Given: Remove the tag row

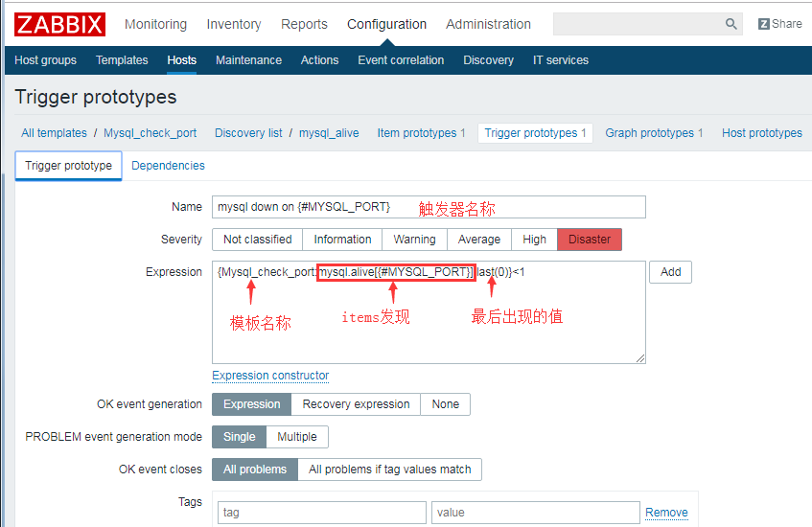Looking at the screenshot, I should point(666,513).
